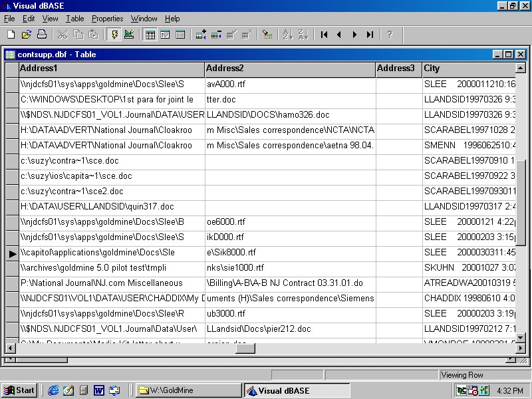The image size is (532, 399).
Task: Select City cell starting "SMENN 1996062510"
Action: tap(469, 146)
